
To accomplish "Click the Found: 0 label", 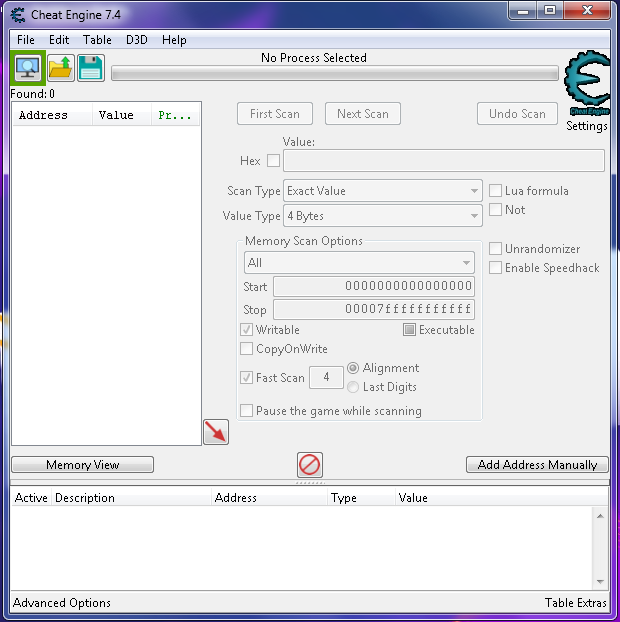I will [x=33, y=94].
